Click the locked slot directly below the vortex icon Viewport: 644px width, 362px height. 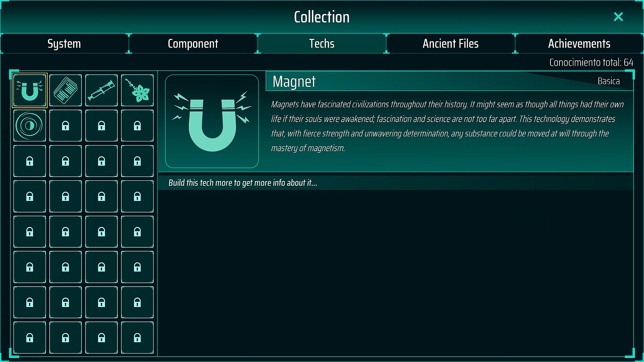click(30, 161)
